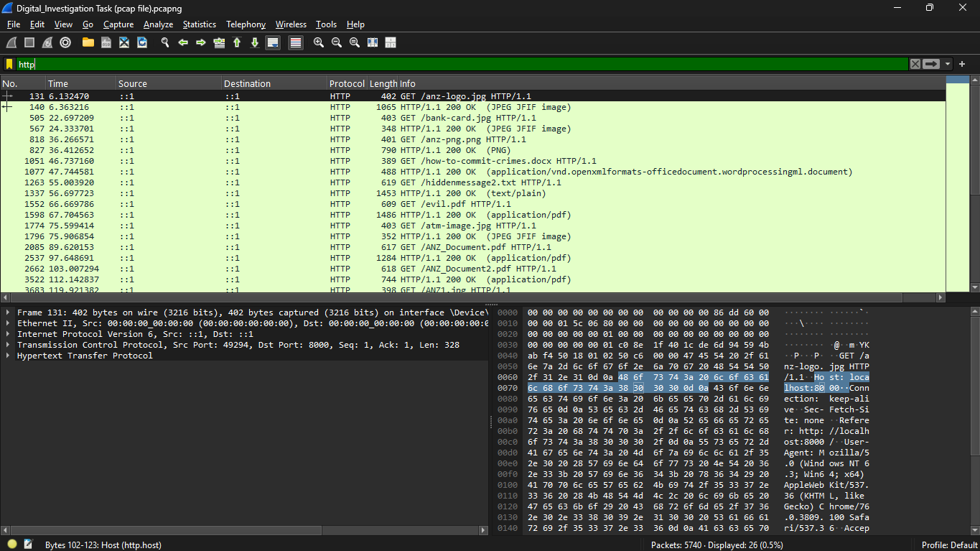Click Profile: Default in status bar
The image size is (980, 551).
[948, 545]
